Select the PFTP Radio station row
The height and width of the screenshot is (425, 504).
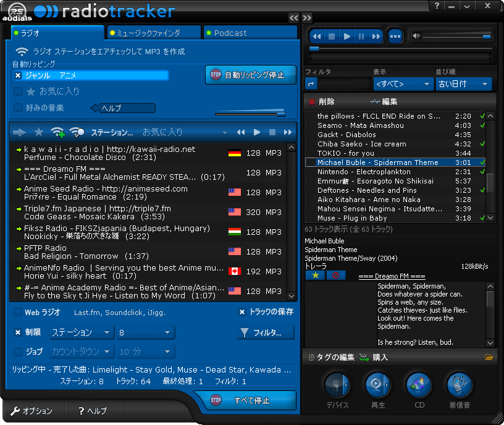coord(149,252)
